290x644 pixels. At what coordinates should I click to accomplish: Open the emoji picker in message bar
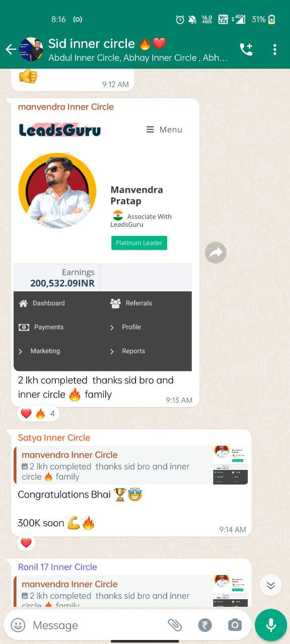[18, 625]
